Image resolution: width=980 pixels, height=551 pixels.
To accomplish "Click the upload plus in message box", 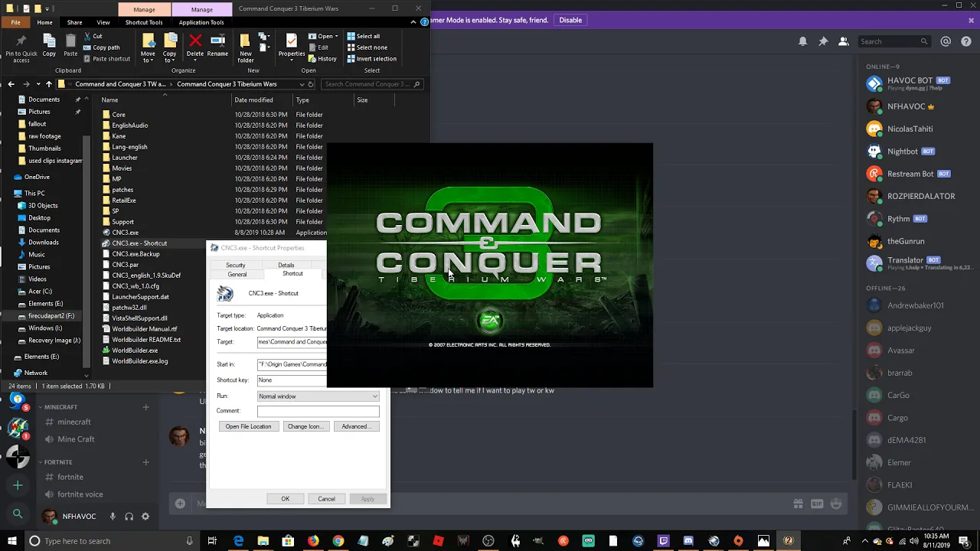I will [180, 503].
